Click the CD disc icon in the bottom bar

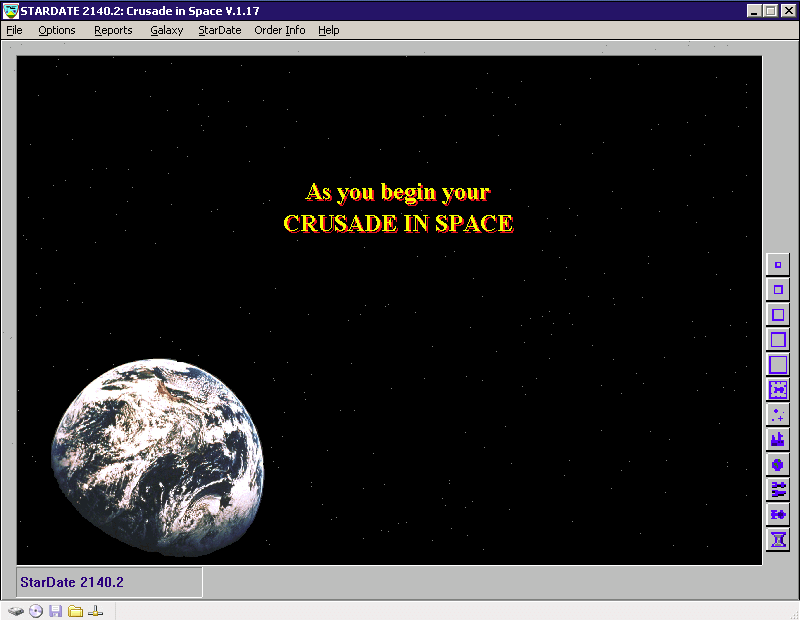click(x=36, y=611)
